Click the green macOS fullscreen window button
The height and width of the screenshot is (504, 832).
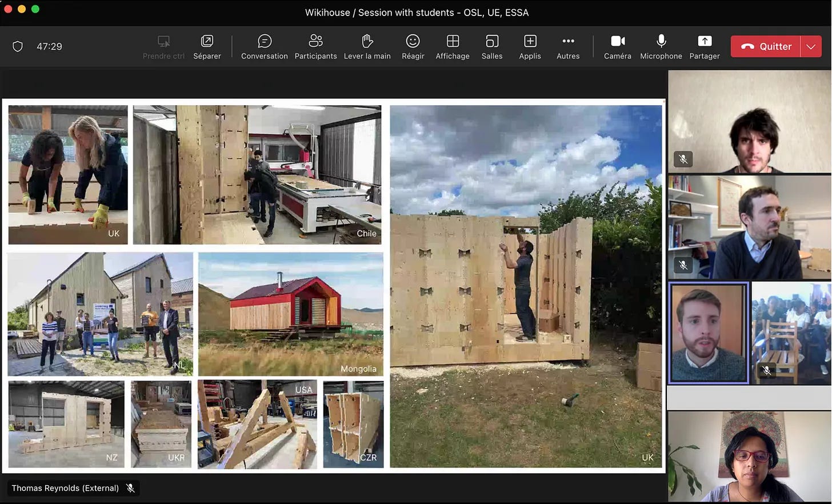(35, 9)
